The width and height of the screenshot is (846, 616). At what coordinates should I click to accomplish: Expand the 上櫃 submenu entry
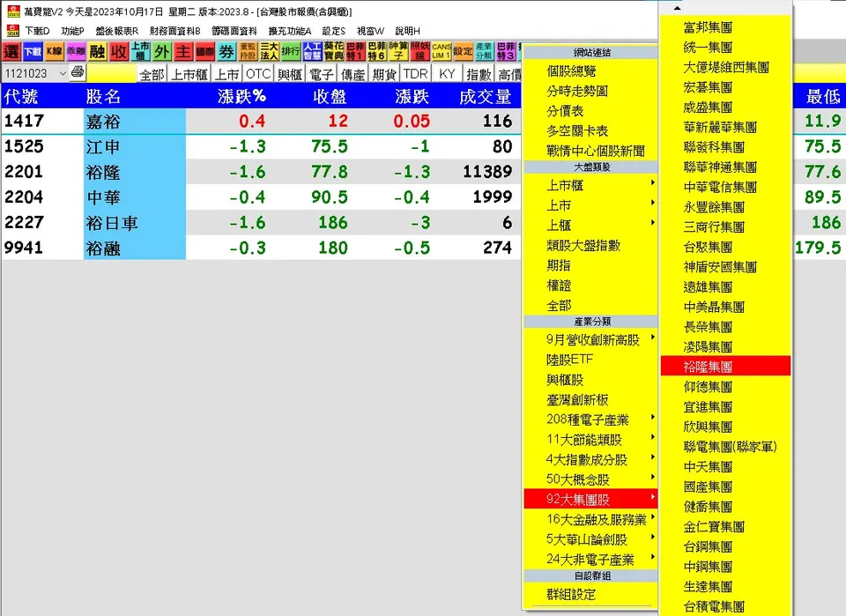click(590, 226)
